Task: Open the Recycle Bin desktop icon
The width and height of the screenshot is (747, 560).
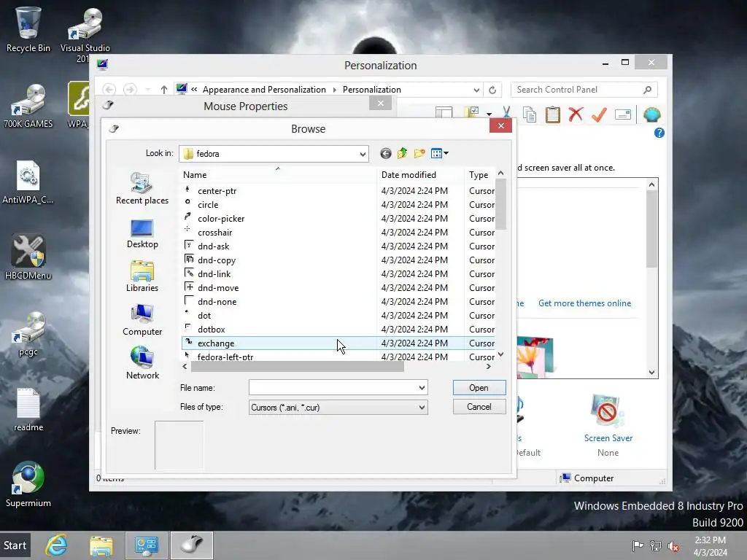Action: coord(28,29)
